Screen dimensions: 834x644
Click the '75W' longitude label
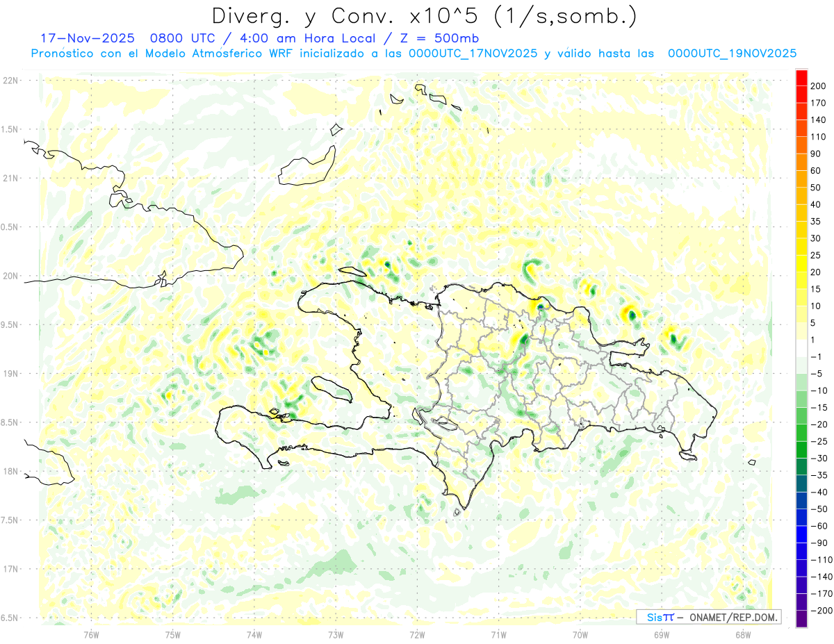172,634
